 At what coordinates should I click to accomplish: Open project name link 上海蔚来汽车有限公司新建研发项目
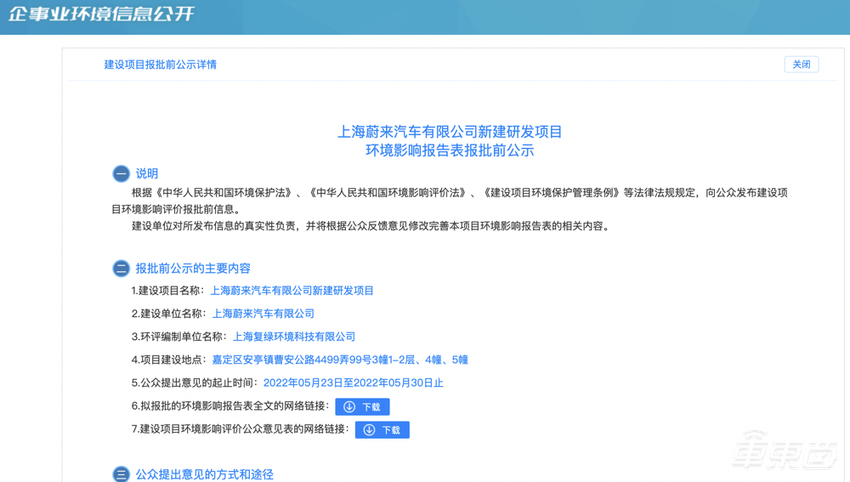(x=291, y=291)
